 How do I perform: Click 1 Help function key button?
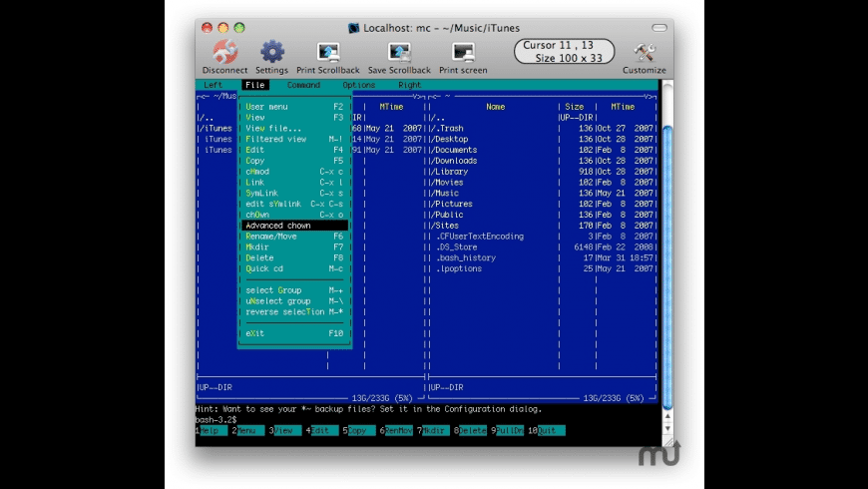(x=213, y=430)
